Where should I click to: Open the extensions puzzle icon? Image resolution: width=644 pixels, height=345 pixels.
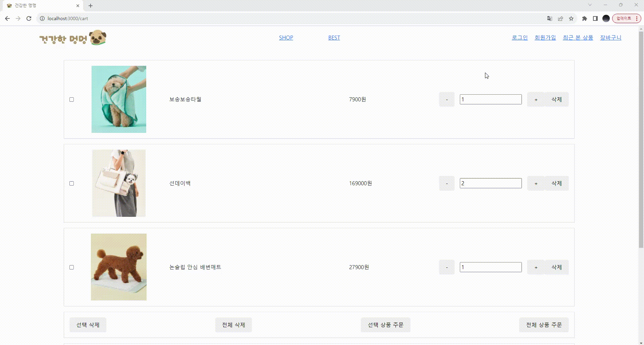point(585,18)
